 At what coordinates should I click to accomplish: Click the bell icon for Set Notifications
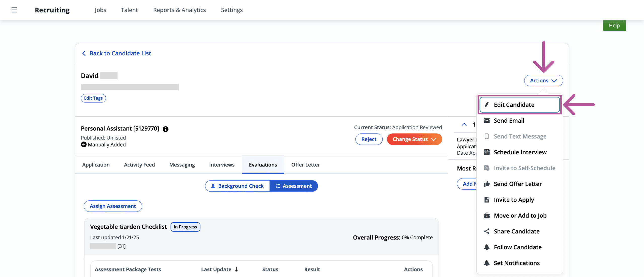[487, 263]
